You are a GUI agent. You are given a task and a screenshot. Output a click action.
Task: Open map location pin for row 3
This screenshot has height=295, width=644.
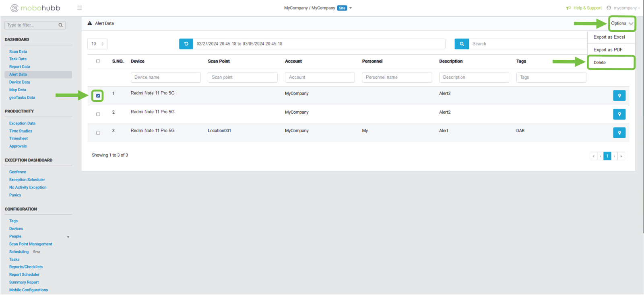point(619,133)
